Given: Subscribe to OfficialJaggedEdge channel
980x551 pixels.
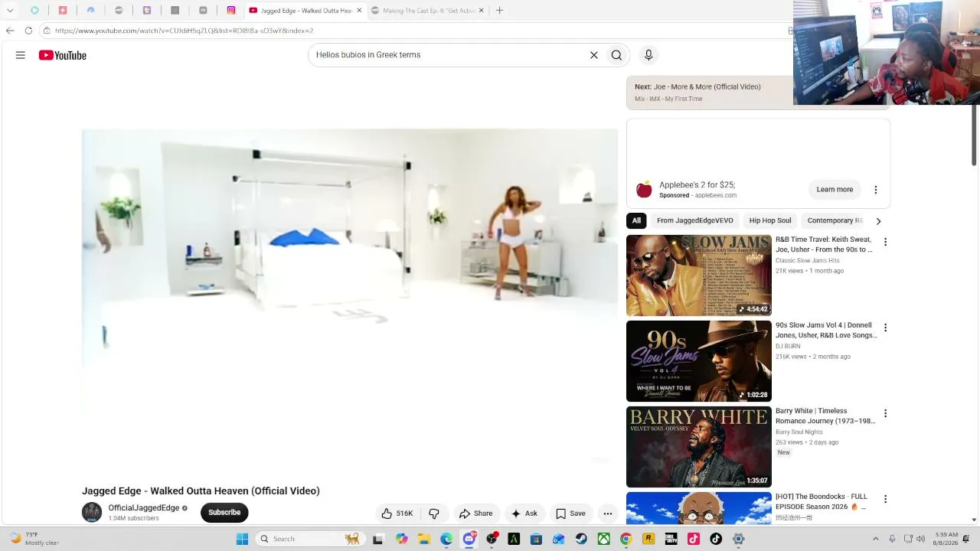Looking at the screenshot, I should (224, 513).
